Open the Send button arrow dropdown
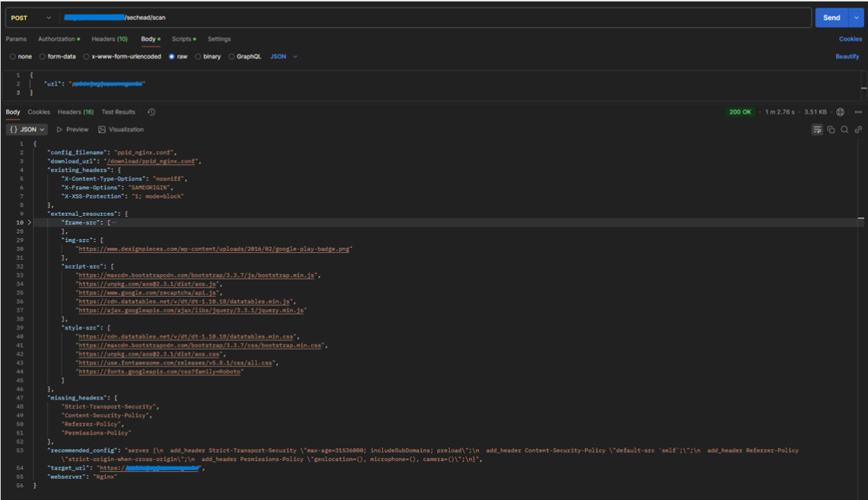Screen dimensions: 868x500 pyautogui.click(x=857, y=18)
